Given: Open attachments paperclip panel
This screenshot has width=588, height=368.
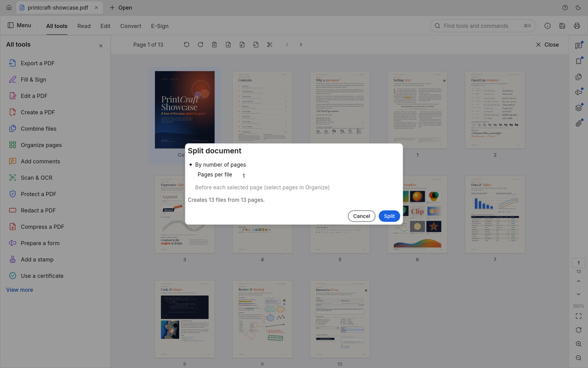Looking at the screenshot, I should pos(578,123).
